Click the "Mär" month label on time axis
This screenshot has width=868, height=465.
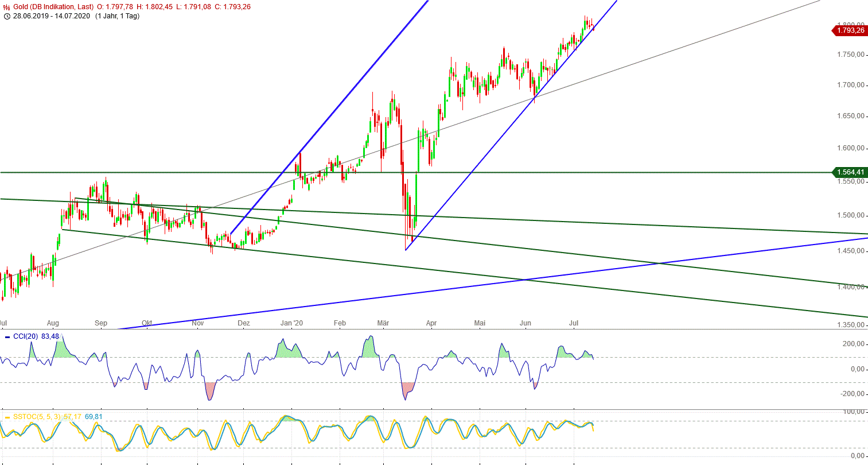pos(383,323)
